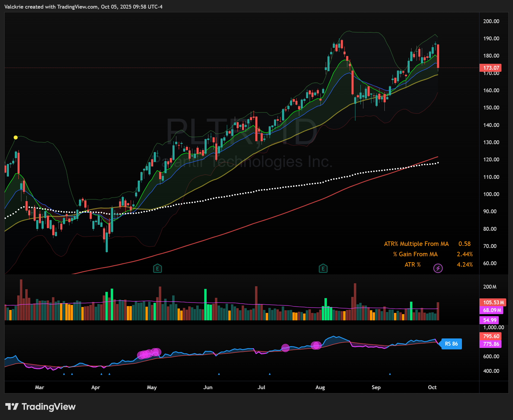Click the Jul label on time axis
Screen dimensions: 513x420
pyautogui.click(x=261, y=387)
